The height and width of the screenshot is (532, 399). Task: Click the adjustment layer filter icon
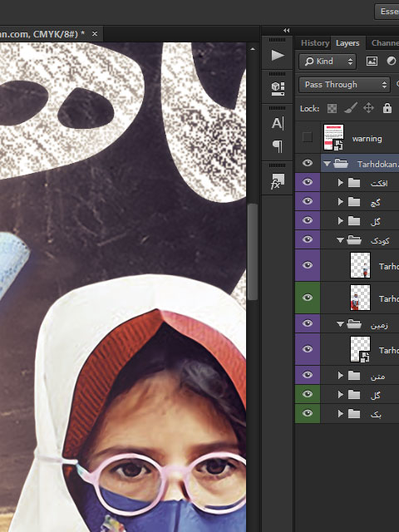[392, 61]
